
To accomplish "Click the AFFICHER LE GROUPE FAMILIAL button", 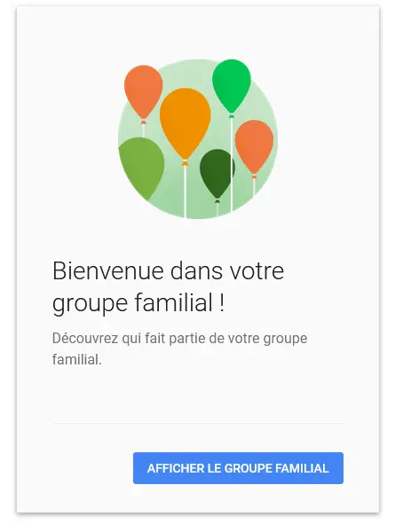I will [x=238, y=468].
